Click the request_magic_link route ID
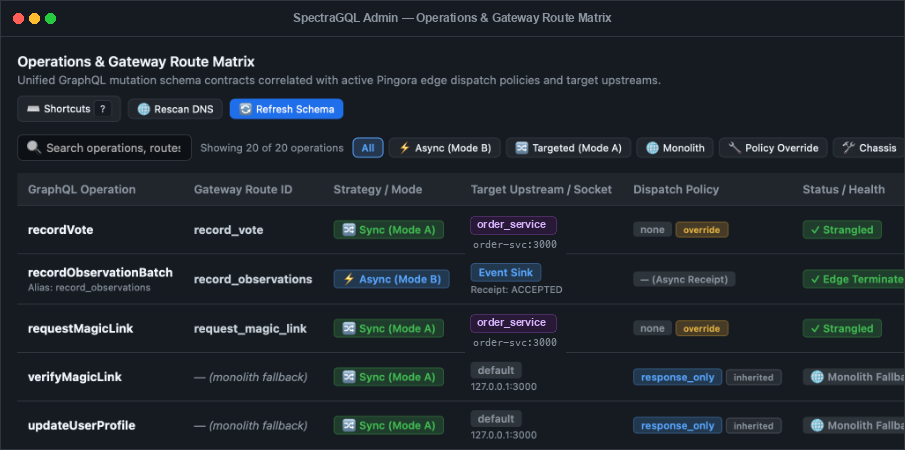The height and width of the screenshot is (450, 905). click(250, 328)
